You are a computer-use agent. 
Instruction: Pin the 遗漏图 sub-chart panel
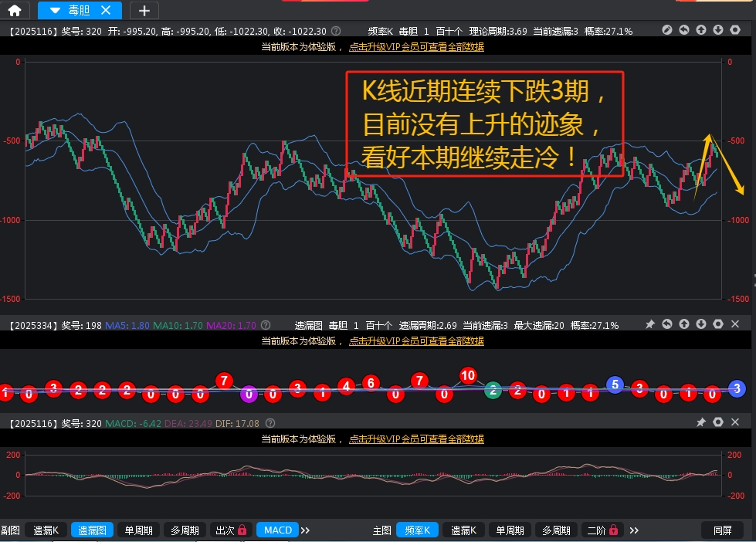click(650, 325)
